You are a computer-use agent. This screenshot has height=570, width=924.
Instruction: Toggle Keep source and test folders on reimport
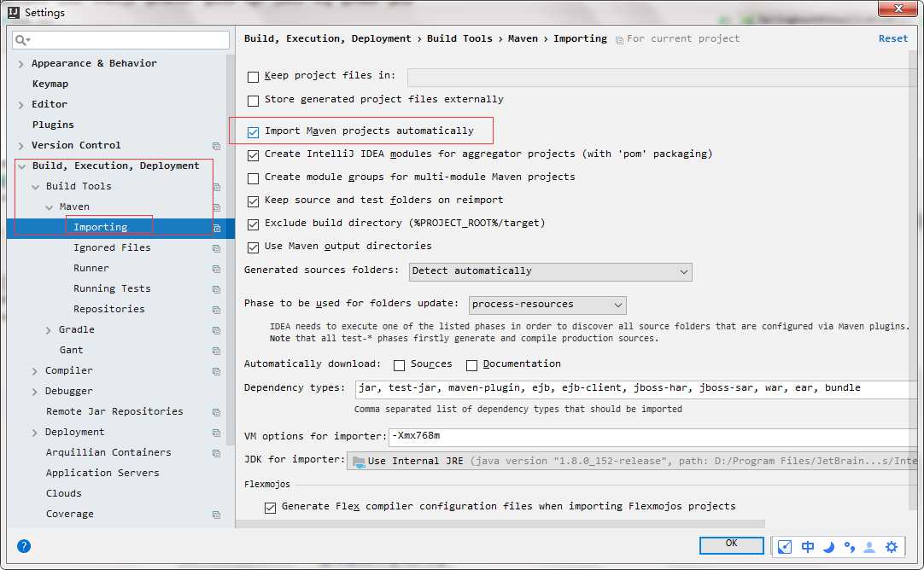253,201
